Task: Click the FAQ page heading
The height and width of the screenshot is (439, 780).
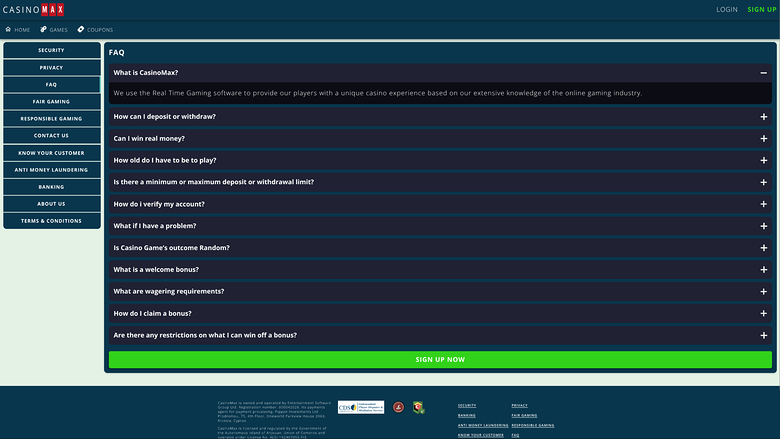Action: [116, 52]
